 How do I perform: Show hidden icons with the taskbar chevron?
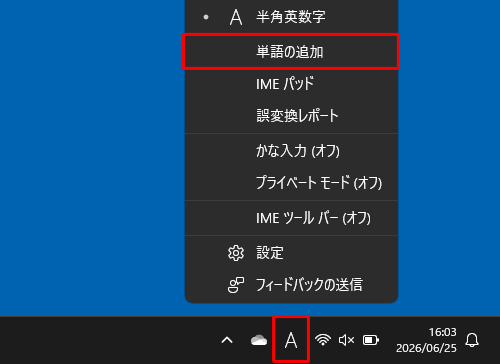[x=227, y=340]
